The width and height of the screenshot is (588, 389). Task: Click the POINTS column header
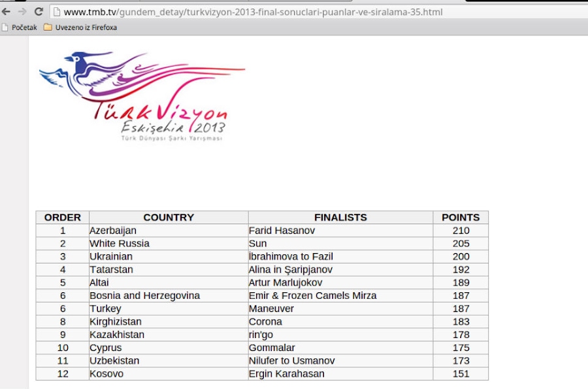461,218
